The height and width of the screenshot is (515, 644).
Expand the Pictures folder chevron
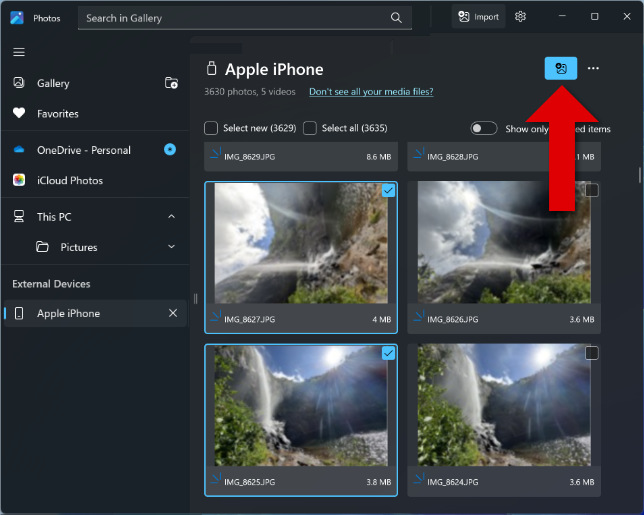click(172, 246)
